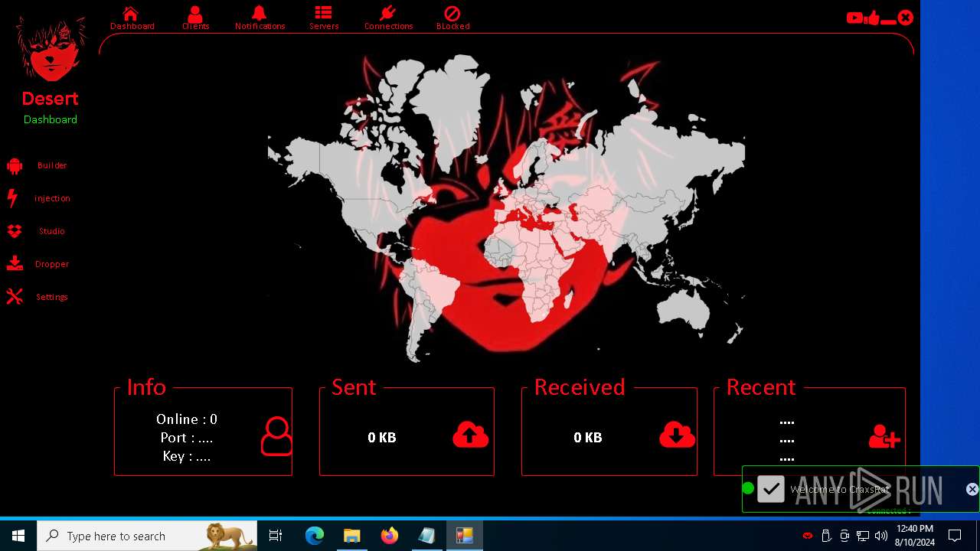The height and width of the screenshot is (551, 980).
Task: Open the Builder Android icon in the sidebar
Action: 15,165
